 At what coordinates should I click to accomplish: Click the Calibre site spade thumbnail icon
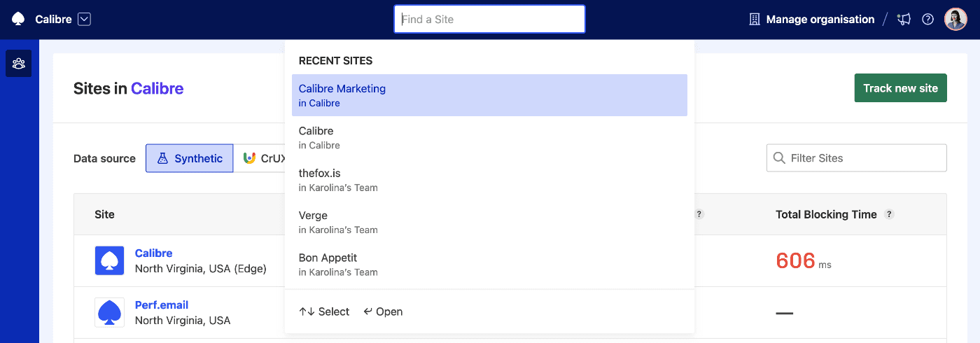[x=109, y=260]
